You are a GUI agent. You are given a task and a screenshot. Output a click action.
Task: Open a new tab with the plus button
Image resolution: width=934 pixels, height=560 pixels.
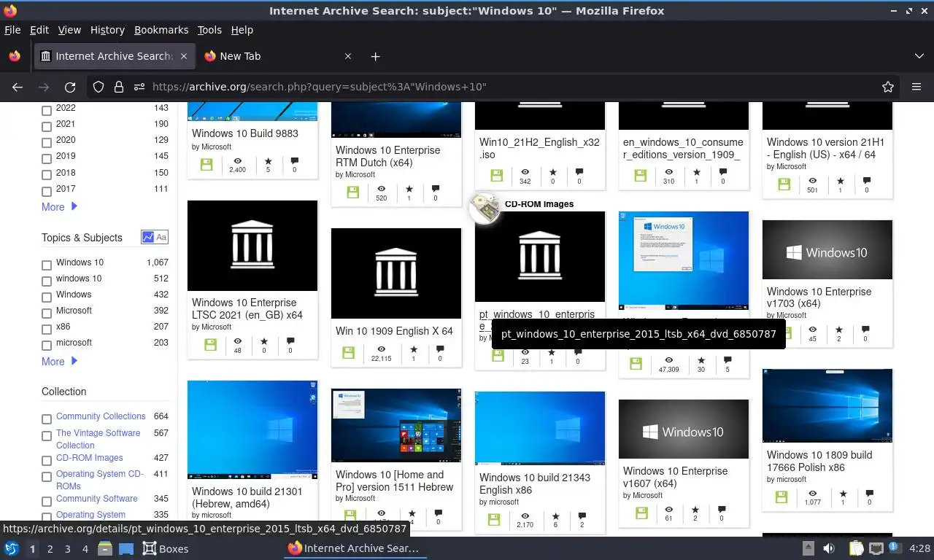coord(375,56)
